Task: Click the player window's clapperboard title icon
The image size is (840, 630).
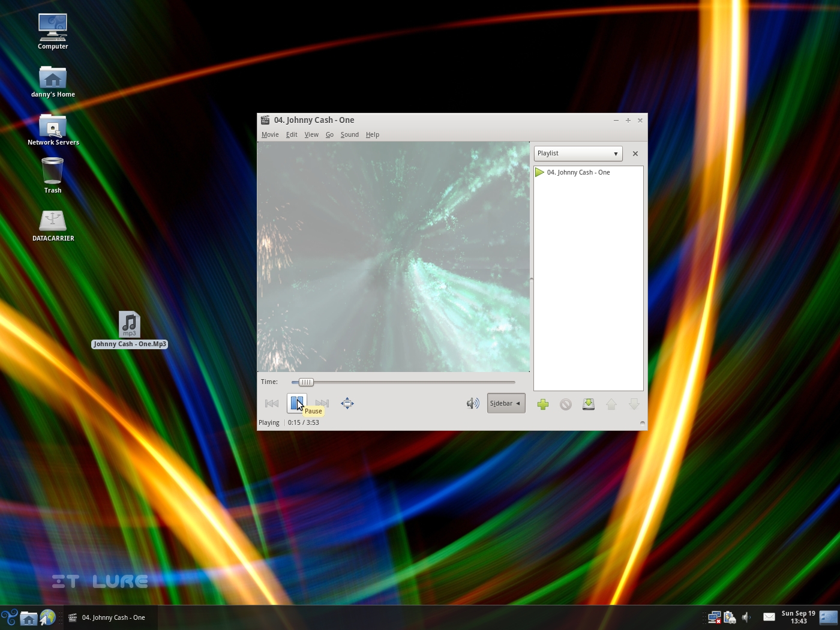Action: point(265,120)
